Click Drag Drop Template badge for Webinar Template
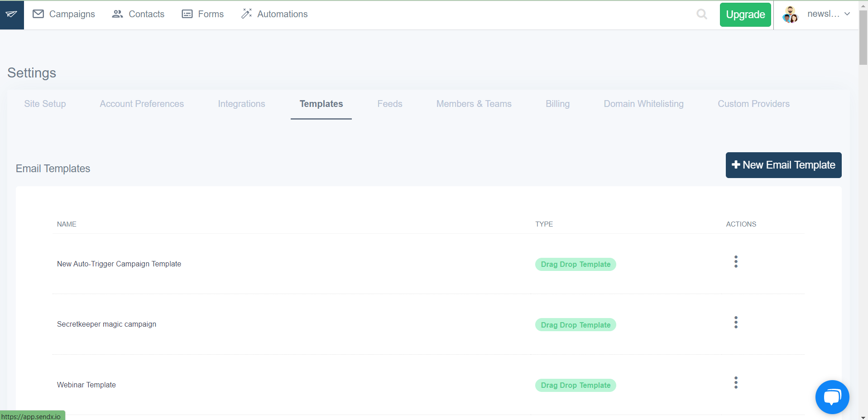 pyautogui.click(x=575, y=385)
